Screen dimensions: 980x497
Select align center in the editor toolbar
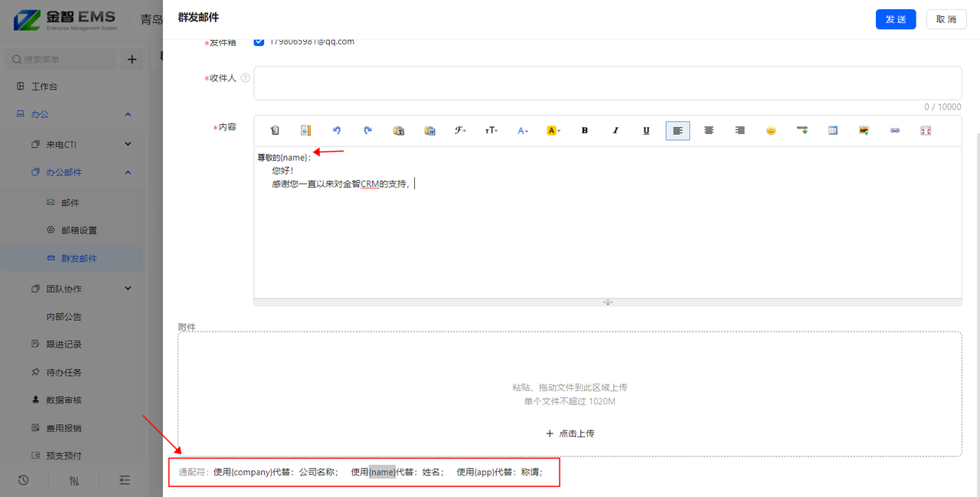709,131
